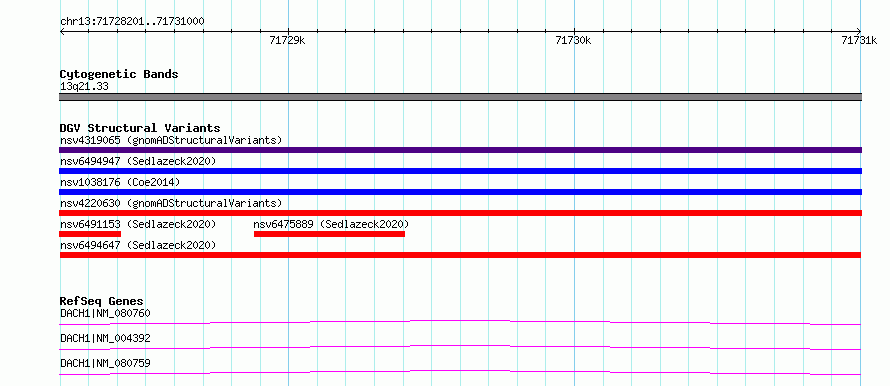
Task: Select the short red nsv6491153 variant bar
Action: tap(90, 234)
